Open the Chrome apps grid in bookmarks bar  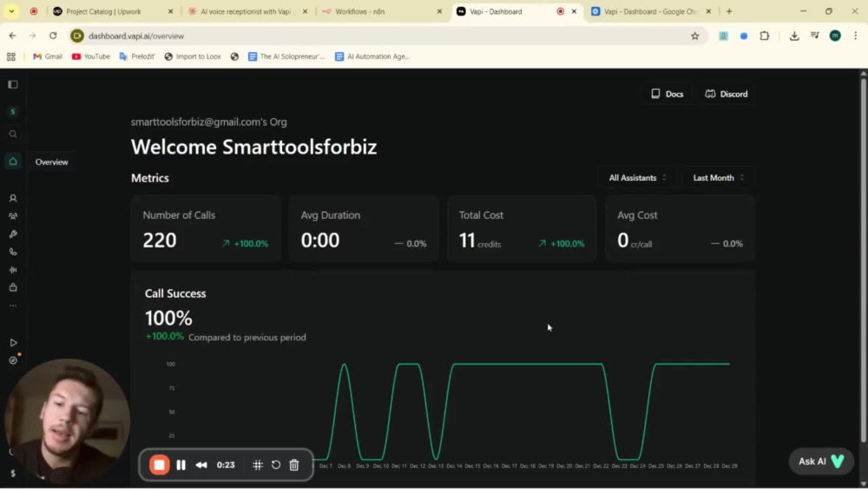(11, 56)
